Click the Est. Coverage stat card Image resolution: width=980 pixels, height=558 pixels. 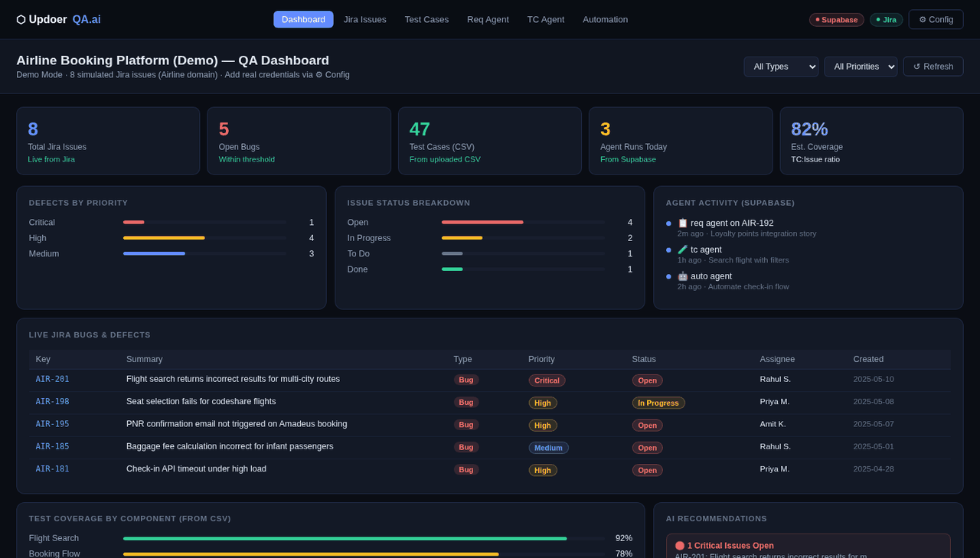pyautogui.click(x=871, y=141)
